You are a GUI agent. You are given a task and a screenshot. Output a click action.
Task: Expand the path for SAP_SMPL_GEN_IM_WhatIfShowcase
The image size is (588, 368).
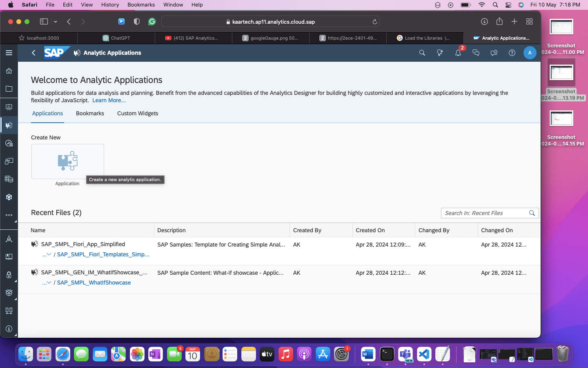point(47,283)
